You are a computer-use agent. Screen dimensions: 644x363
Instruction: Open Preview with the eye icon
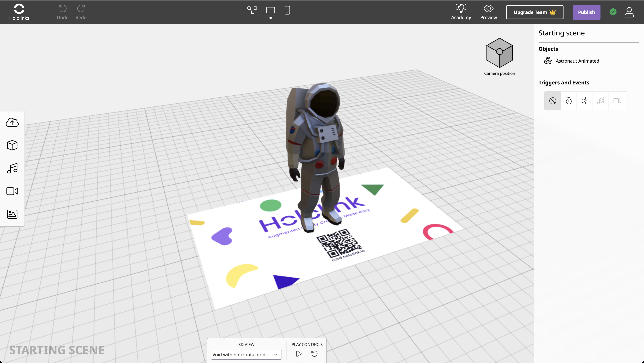tap(489, 12)
